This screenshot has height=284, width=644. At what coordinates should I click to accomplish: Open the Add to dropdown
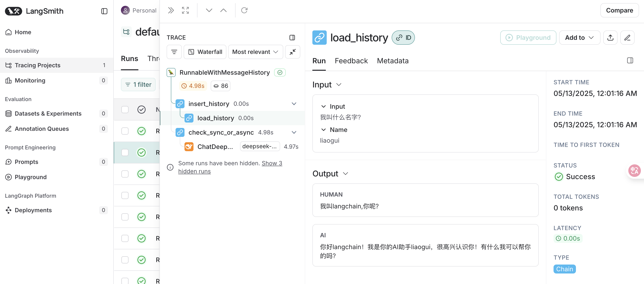(x=579, y=38)
